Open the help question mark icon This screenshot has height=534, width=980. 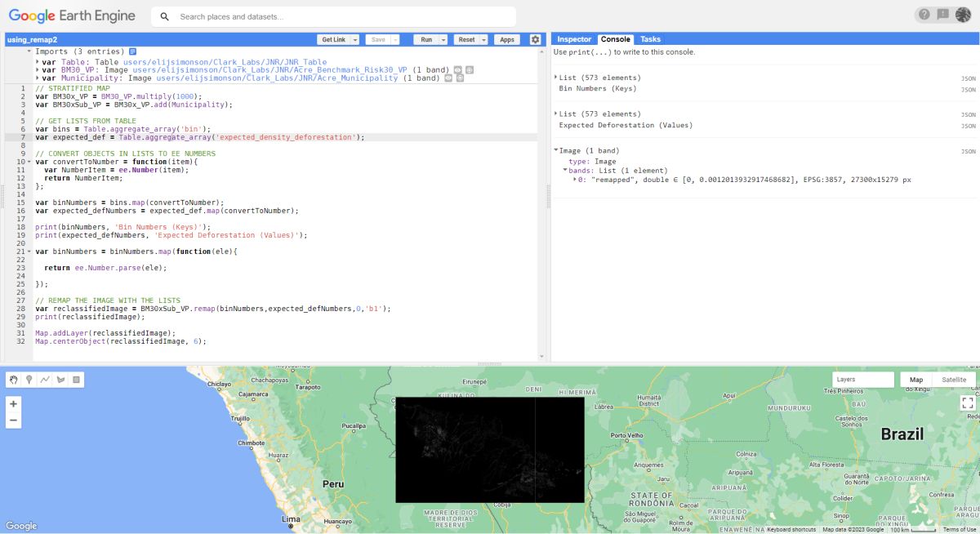pos(924,15)
